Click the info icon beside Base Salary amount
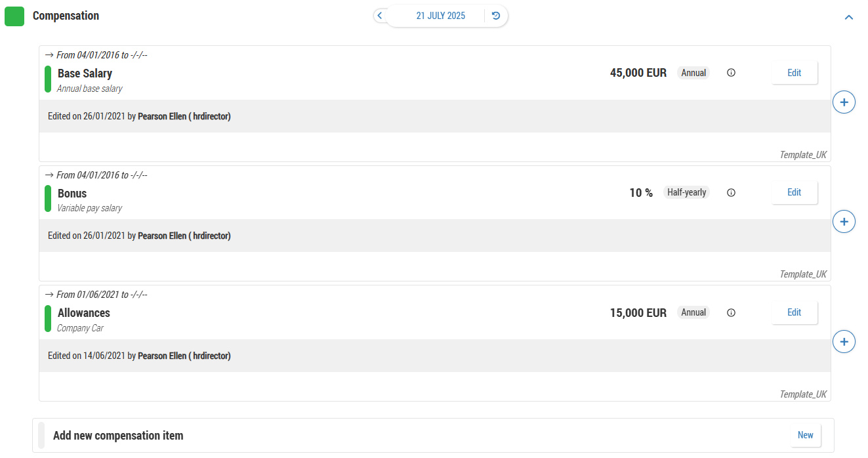 coord(731,73)
